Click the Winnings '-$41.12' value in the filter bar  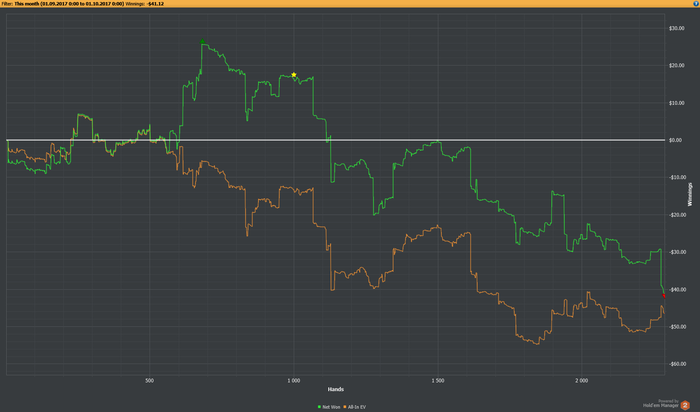coord(155,4)
